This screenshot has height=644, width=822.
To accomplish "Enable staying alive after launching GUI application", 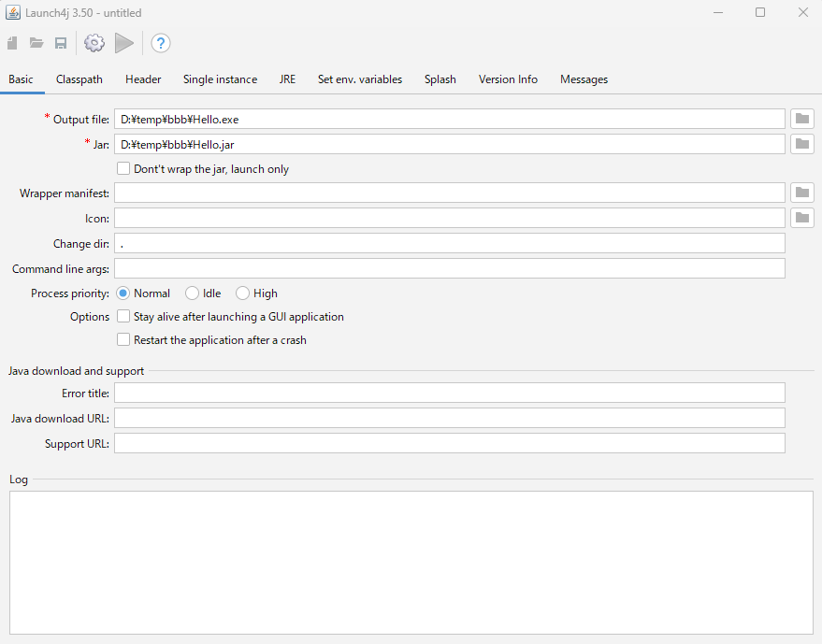I will pos(123,316).
